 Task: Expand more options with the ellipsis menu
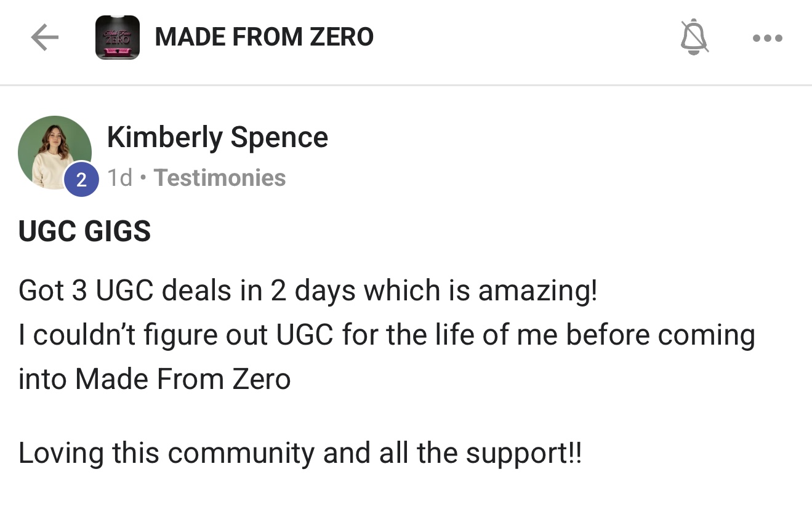click(x=767, y=37)
